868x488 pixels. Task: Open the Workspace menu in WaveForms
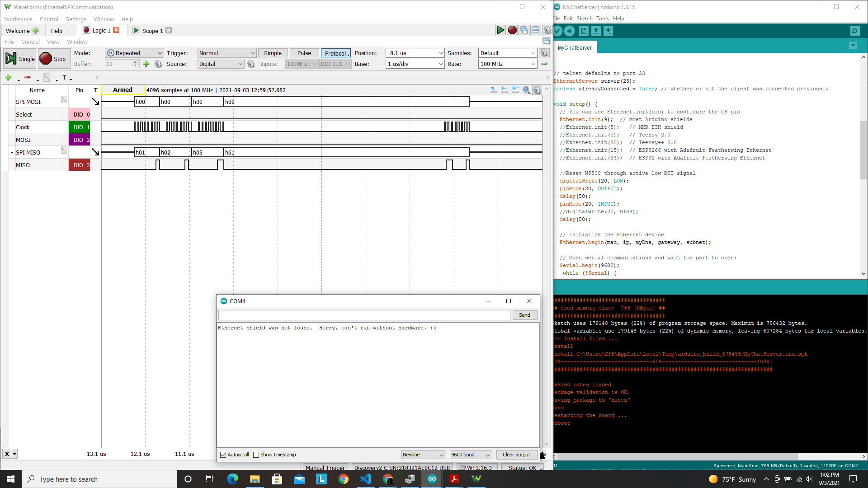(x=18, y=19)
